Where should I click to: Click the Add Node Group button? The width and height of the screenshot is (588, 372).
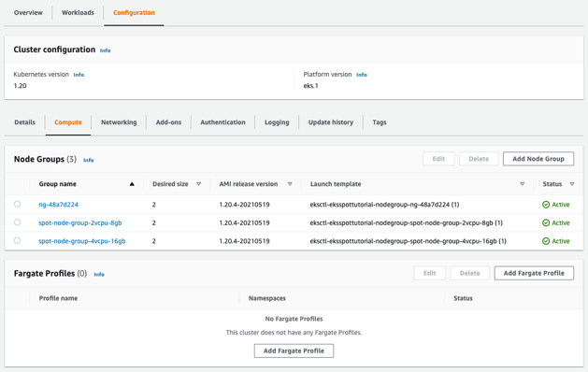tap(538, 159)
